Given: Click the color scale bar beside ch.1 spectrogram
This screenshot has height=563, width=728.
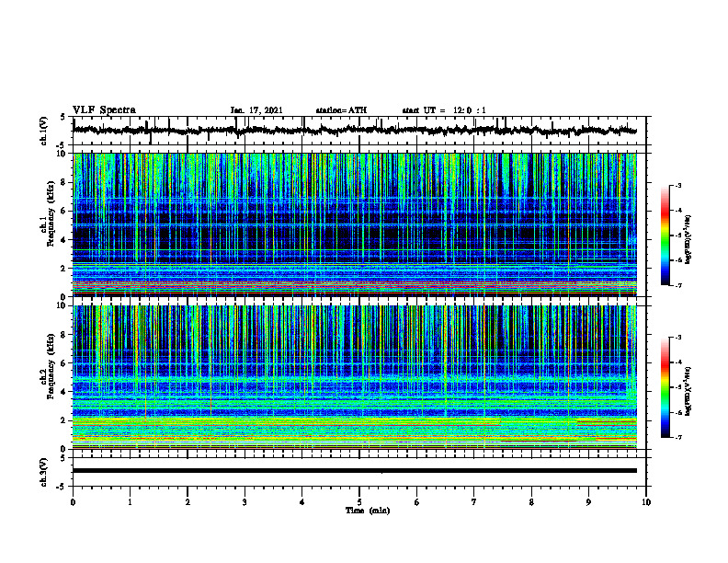Looking at the screenshot, I should tap(665, 236).
